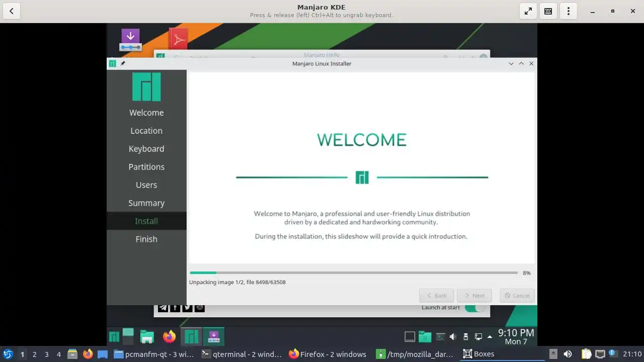This screenshot has height=362, width=644.
Task: Select Welcome step in sidebar
Action: point(146,113)
